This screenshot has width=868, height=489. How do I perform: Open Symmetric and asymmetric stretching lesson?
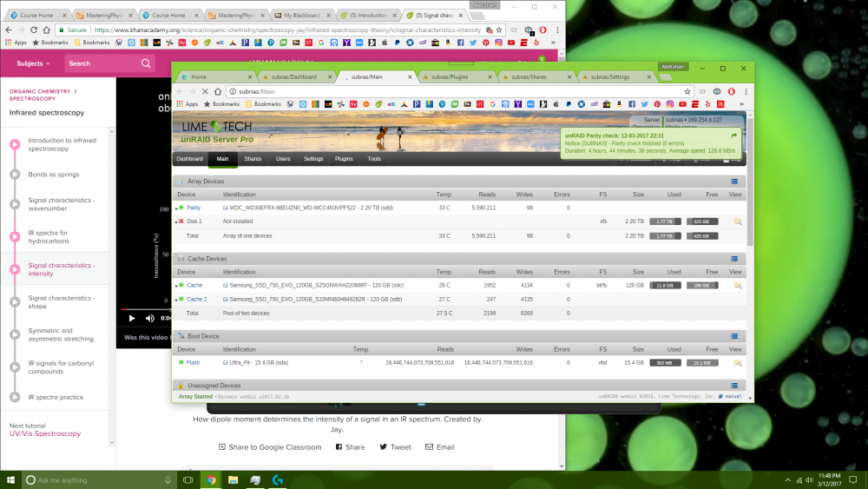[x=61, y=334]
